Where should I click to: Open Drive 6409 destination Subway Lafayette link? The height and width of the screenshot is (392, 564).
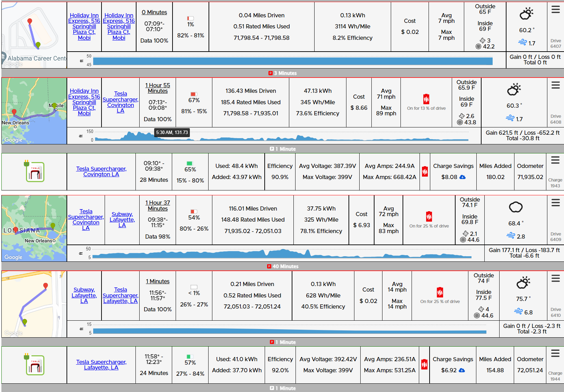pos(122,220)
